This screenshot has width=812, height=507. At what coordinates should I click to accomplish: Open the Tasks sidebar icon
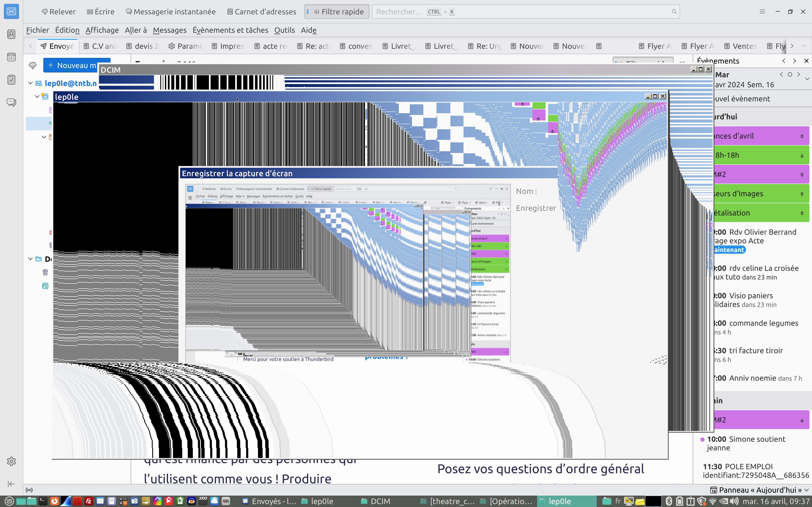click(x=11, y=79)
